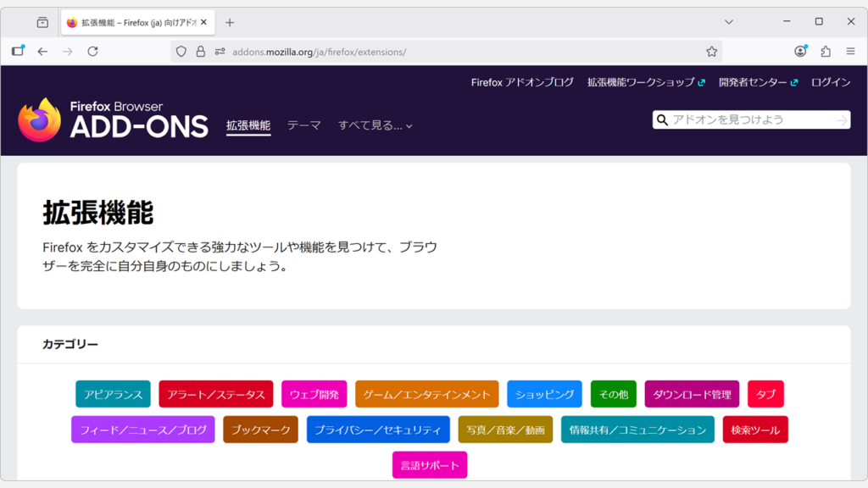The width and height of the screenshot is (868, 488).
Task: Open the ショッピング category
Action: point(544,394)
